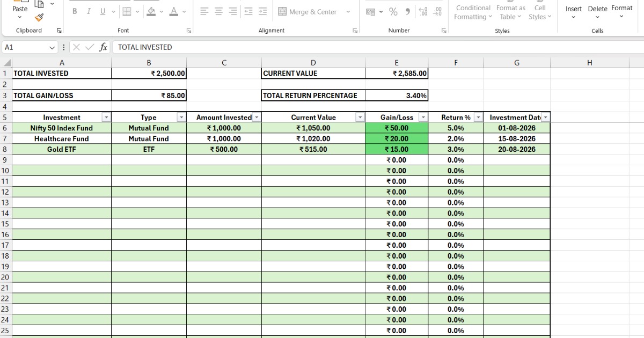644x338 pixels.
Task: Click the Copy icon in Clipboard group
Action: tap(39, 4)
